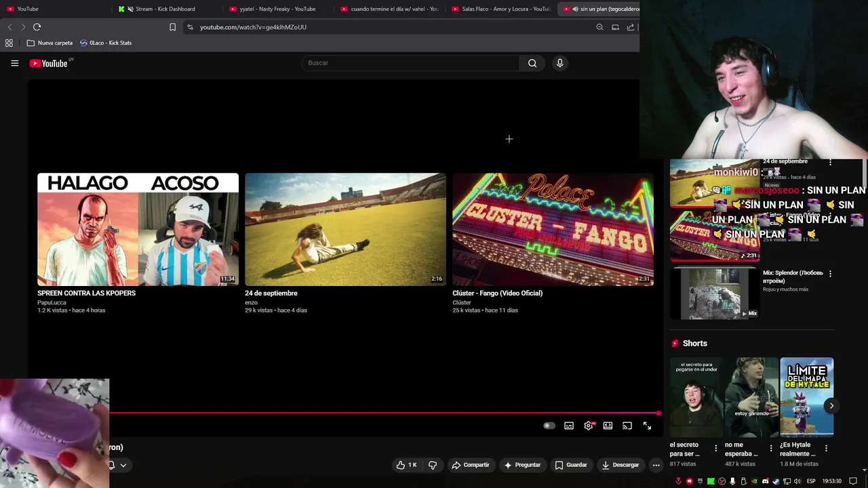Cast video using the Play on TV icon
Viewport: 868px width, 488px height.
point(627,426)
